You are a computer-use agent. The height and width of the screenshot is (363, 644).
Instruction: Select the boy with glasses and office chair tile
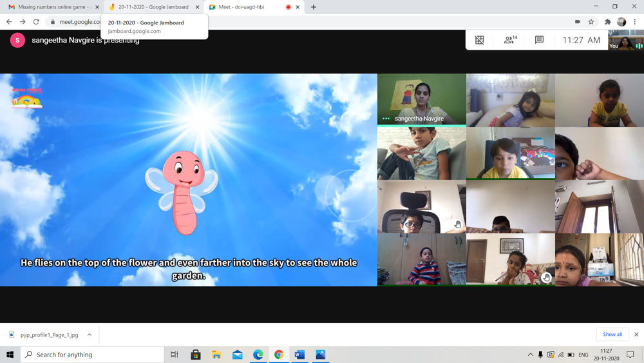(422, 207)
